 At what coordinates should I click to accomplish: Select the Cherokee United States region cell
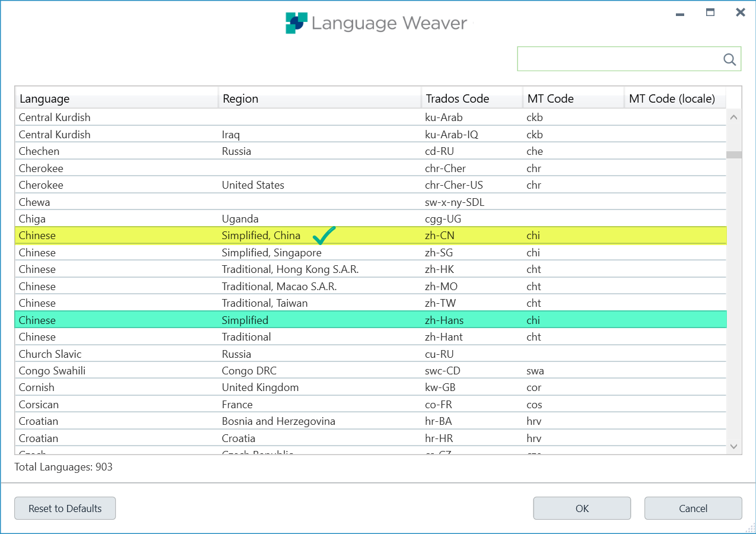(x=253, y=185)
